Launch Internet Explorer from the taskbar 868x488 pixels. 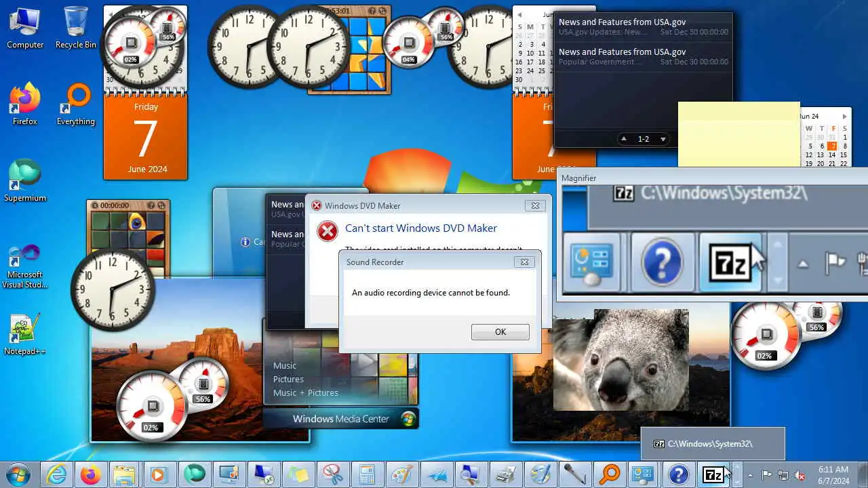click(x=56, y=474)
